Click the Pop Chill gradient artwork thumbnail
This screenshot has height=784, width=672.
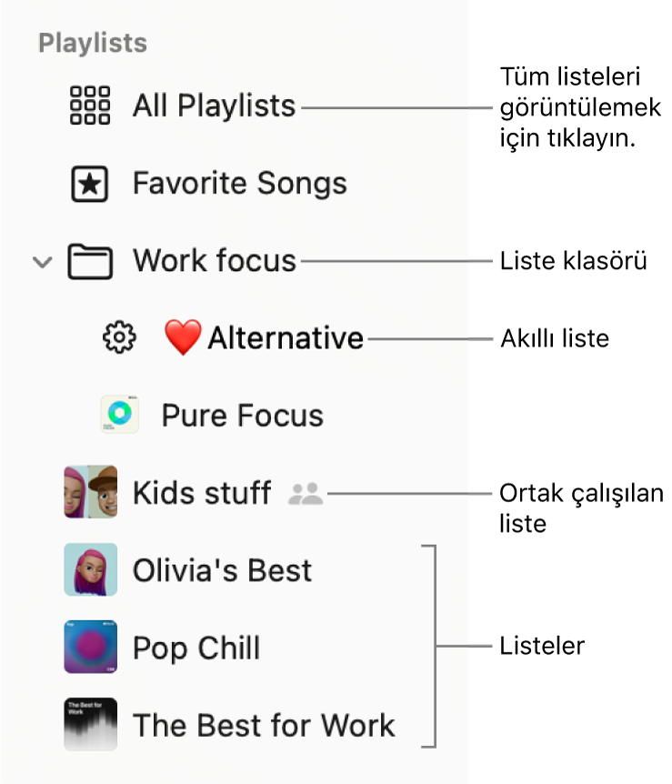90,647
